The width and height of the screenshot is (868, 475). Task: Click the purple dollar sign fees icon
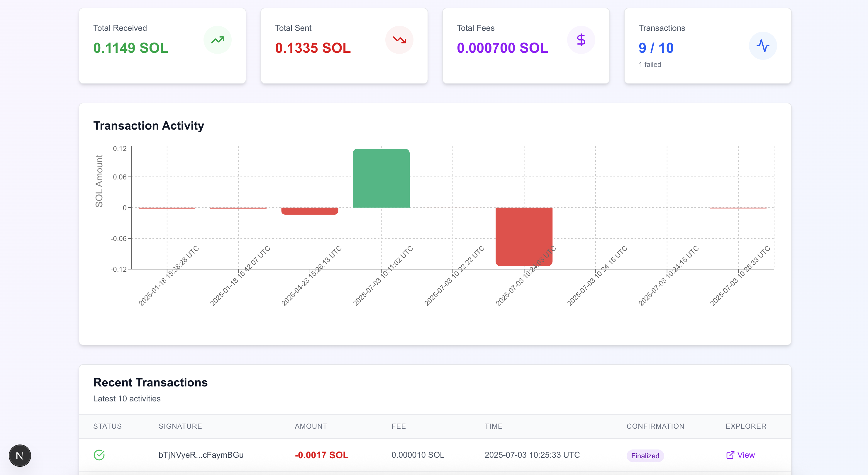coord(581,40)
